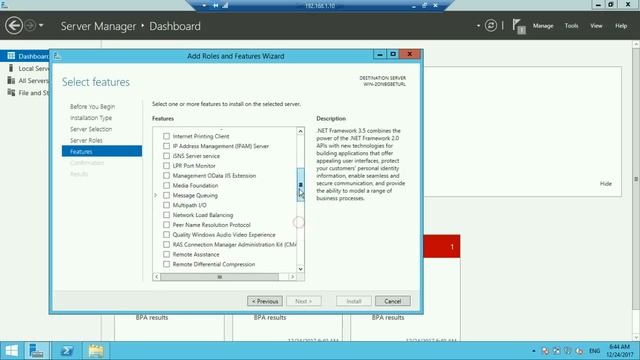Viewport: 640px width, 360px height.
Task: Go to the Server Roles step
Action: pos(86,140)
